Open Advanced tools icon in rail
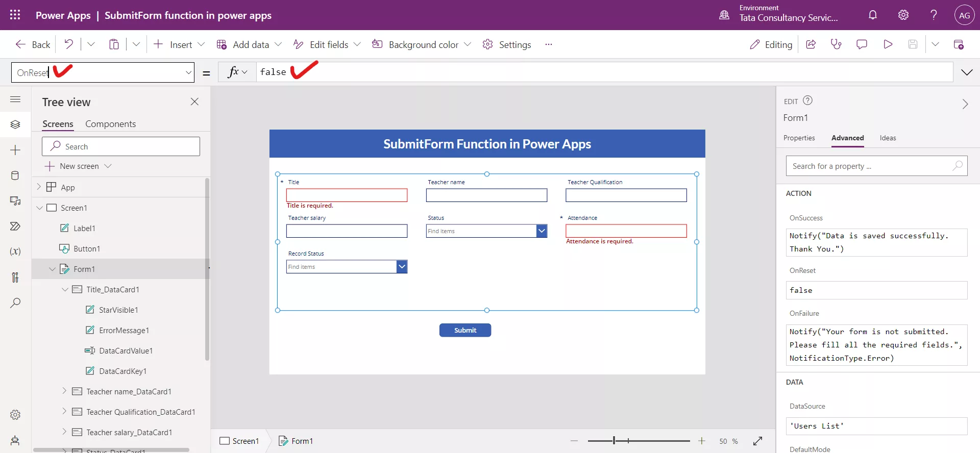 (x=15, y=277)
